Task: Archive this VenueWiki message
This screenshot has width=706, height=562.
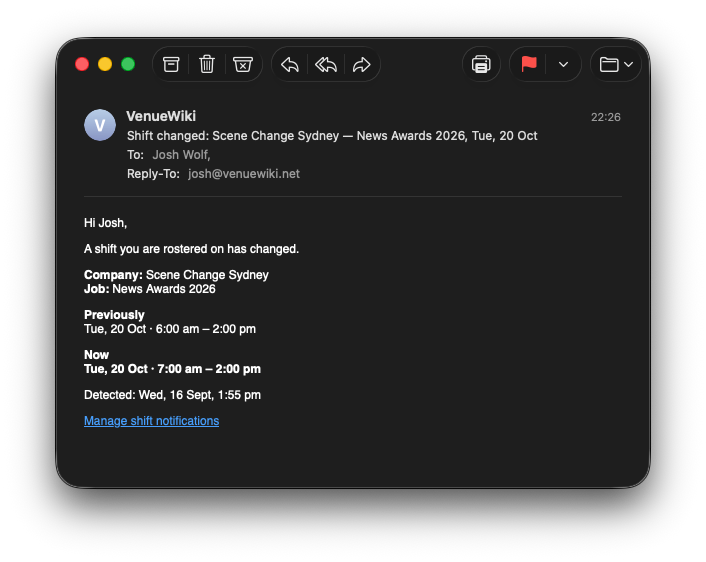Action: pyautogui.click(x=171, y=64)
